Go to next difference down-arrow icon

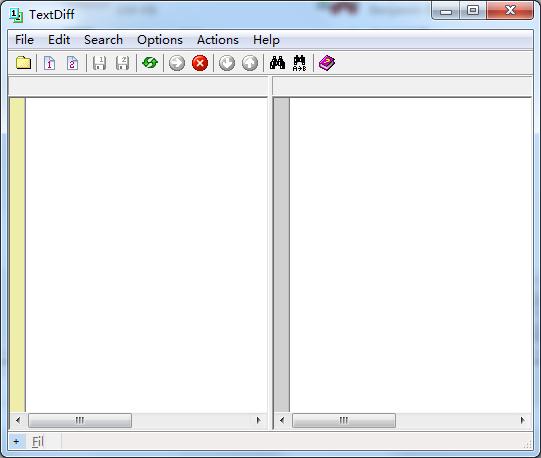click(227, 63)
